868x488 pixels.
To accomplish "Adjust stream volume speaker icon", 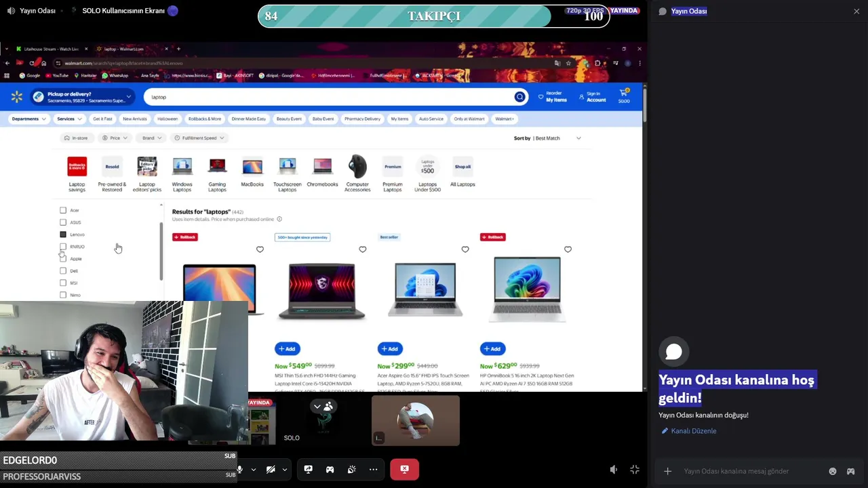I will [x=614, y=469].
